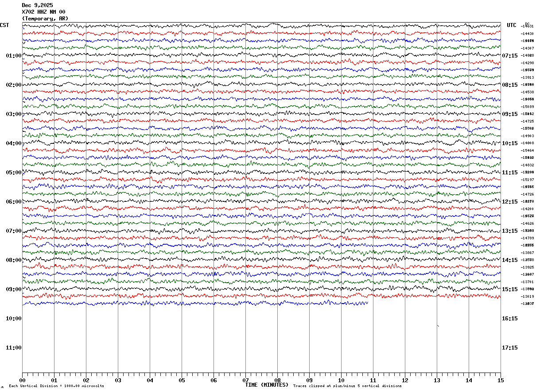Image resolution: width=536 pixels, height=392 pixels.
Task: Click the DC offset value -13913
Action: click(x=527, y=77)
